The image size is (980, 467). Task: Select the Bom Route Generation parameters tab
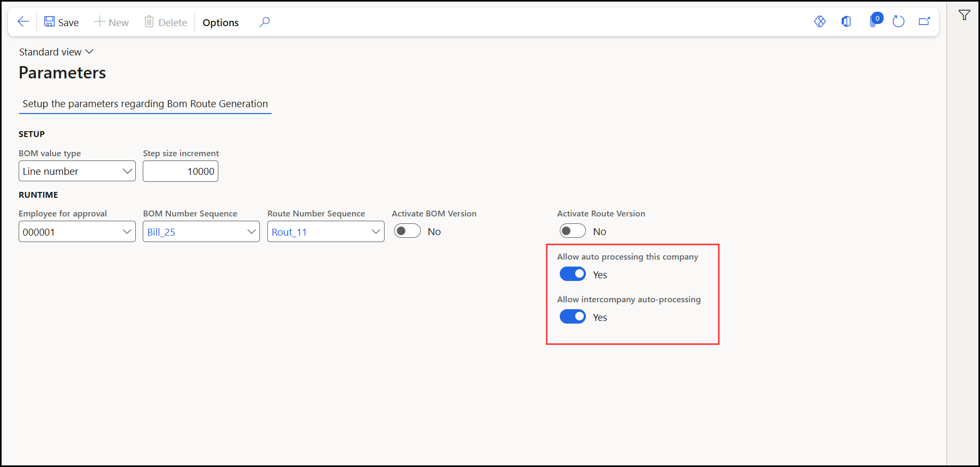point(145,104)
